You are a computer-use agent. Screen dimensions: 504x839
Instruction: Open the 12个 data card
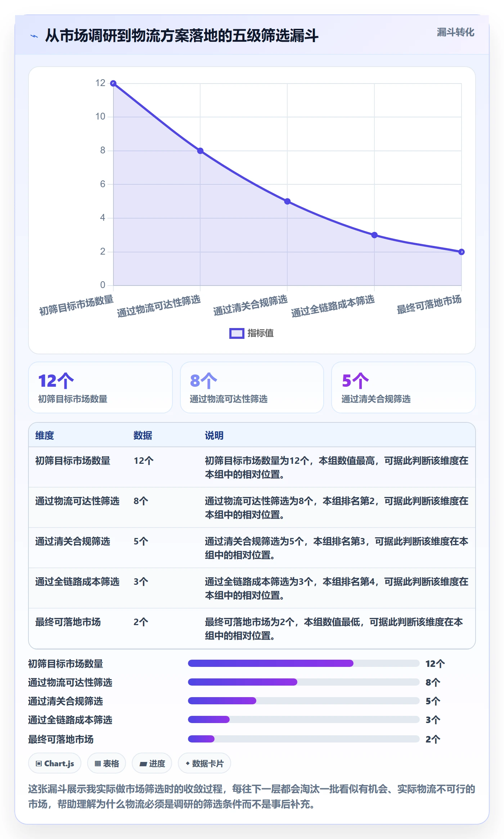(x=100, y=387)
